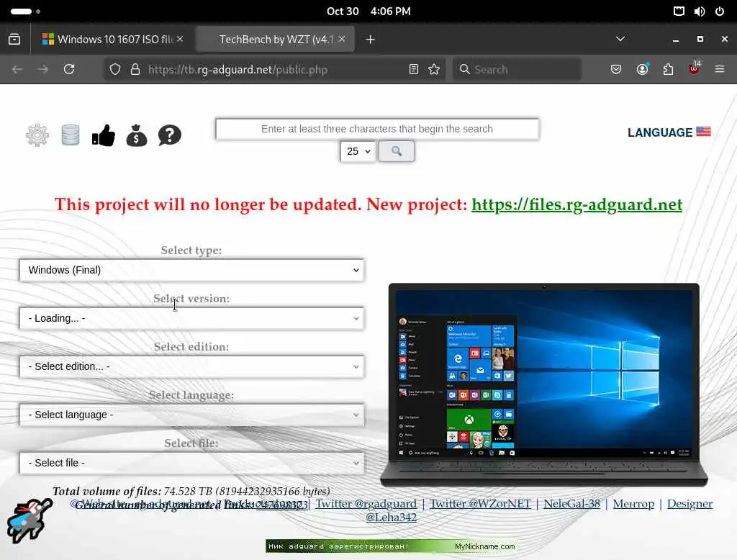This screenshot has width=737, height=560.
Task: Open the Firefox View icon
Action: pos(14,40)
